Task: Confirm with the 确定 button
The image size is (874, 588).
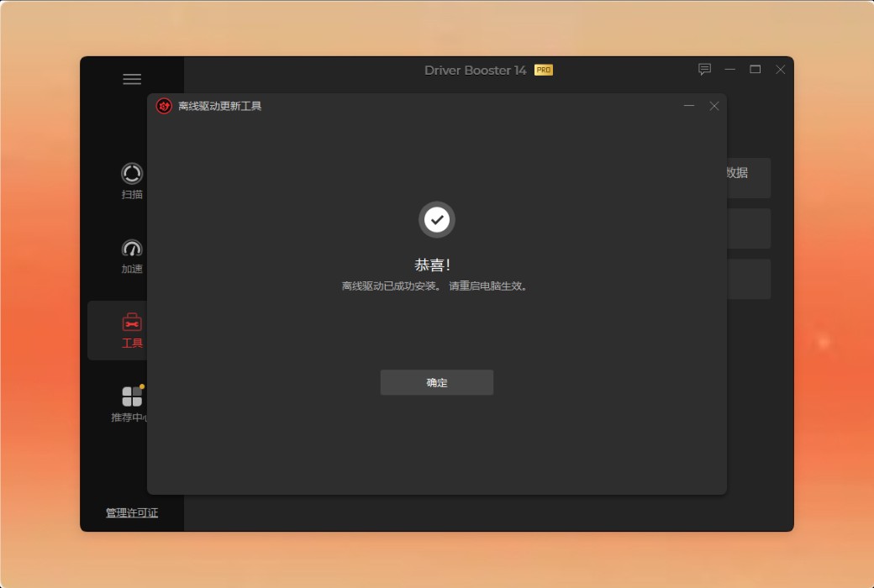Action: click(436, 382)
